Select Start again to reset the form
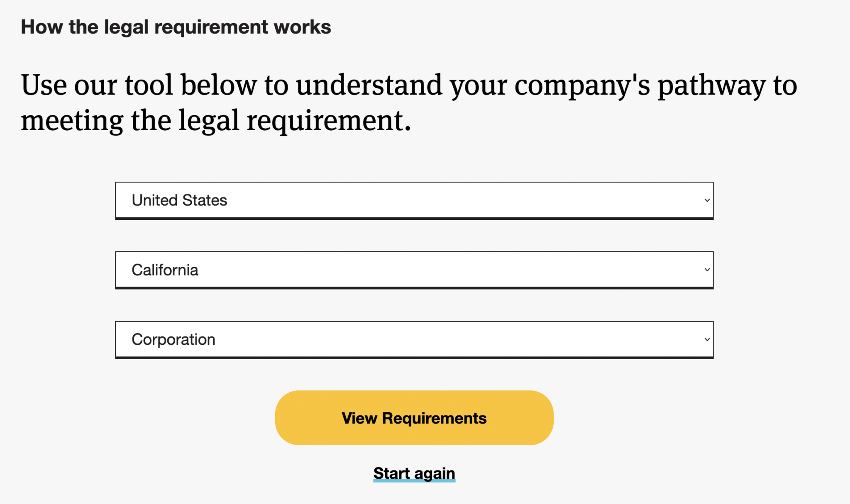850x504 pixels. pos(414,473)
